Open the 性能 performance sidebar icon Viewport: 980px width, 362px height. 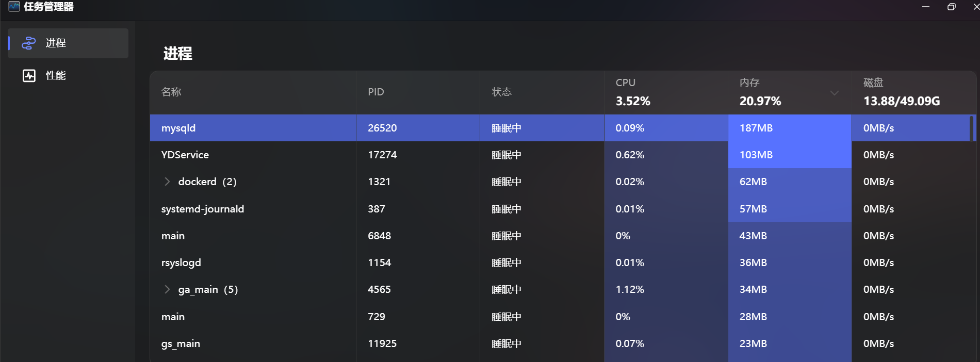pos(29,76)
